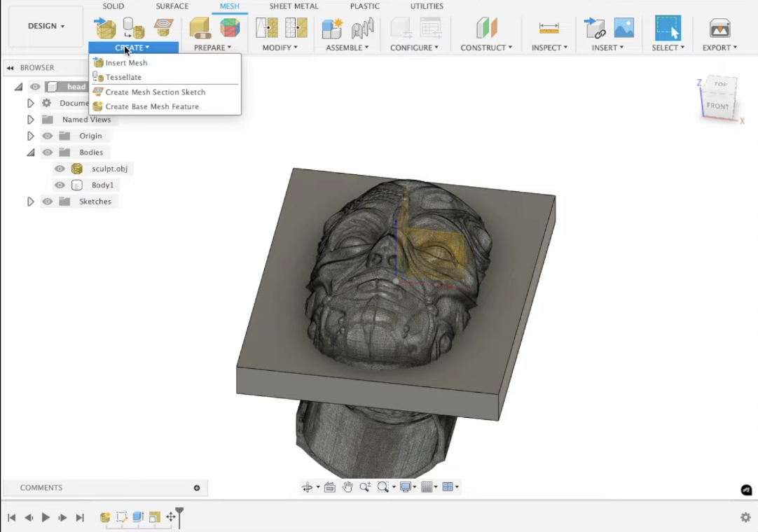
Task: Click the Joint icon in Assemble group
Action: pyautogui.click(x=363, y=27)
